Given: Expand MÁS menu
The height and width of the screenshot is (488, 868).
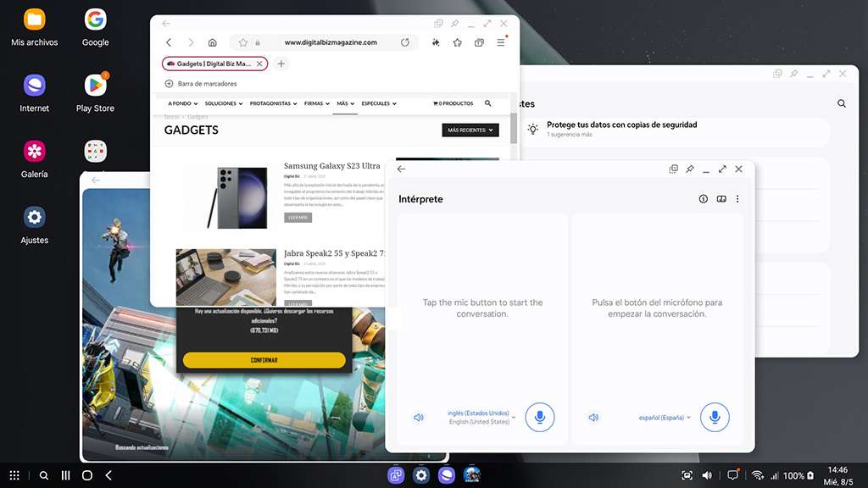Looking at the screenshot, I should pos(345,103).
